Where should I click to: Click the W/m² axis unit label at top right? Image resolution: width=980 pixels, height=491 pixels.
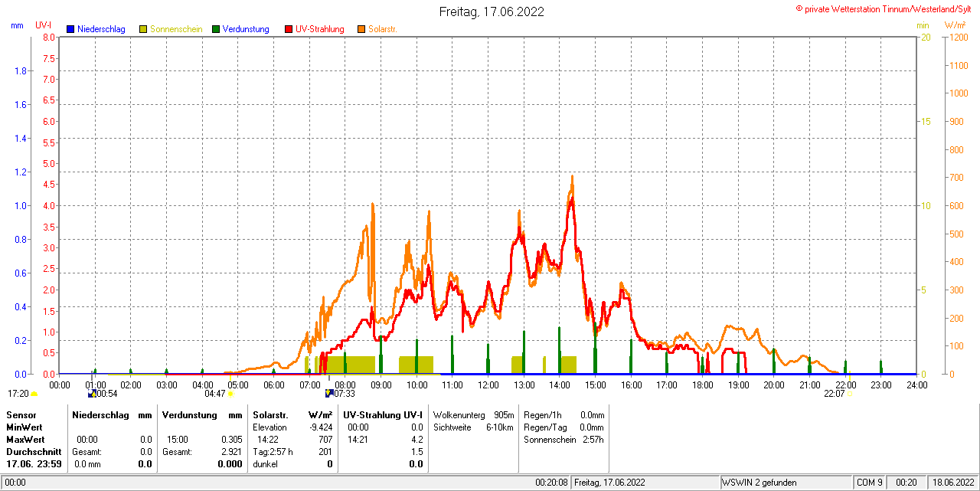pyautogui.click(x=955, y=25)
